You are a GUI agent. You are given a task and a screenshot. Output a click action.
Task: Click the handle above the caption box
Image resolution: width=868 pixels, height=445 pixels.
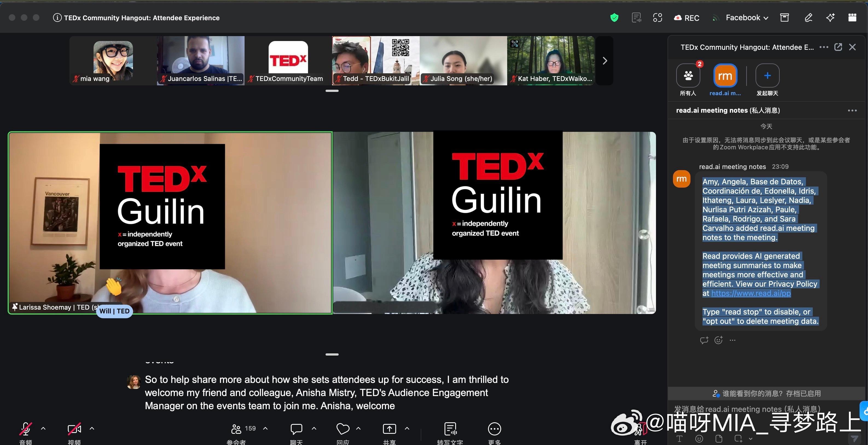tap(332, 354)
